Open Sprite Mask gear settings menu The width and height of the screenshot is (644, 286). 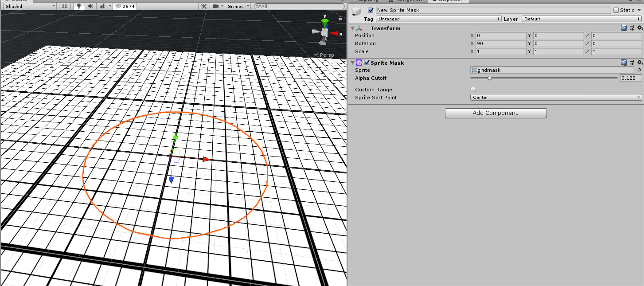640,63
